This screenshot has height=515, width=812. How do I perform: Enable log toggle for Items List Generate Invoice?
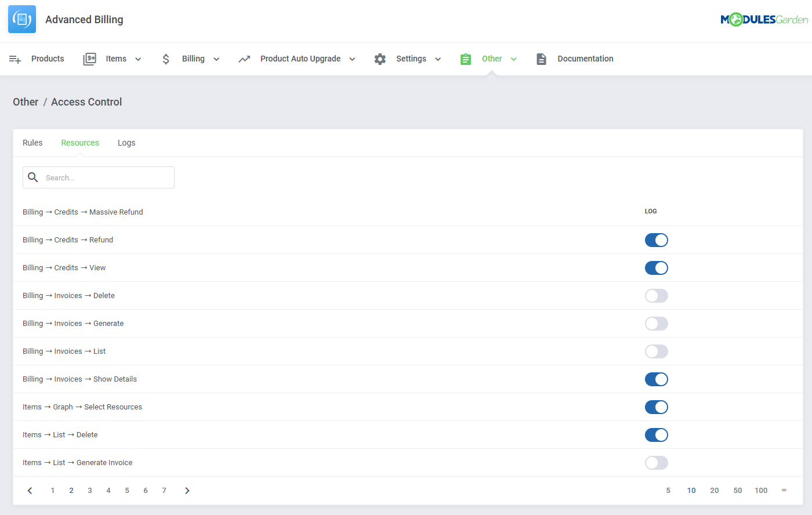(x=656, y=463)
